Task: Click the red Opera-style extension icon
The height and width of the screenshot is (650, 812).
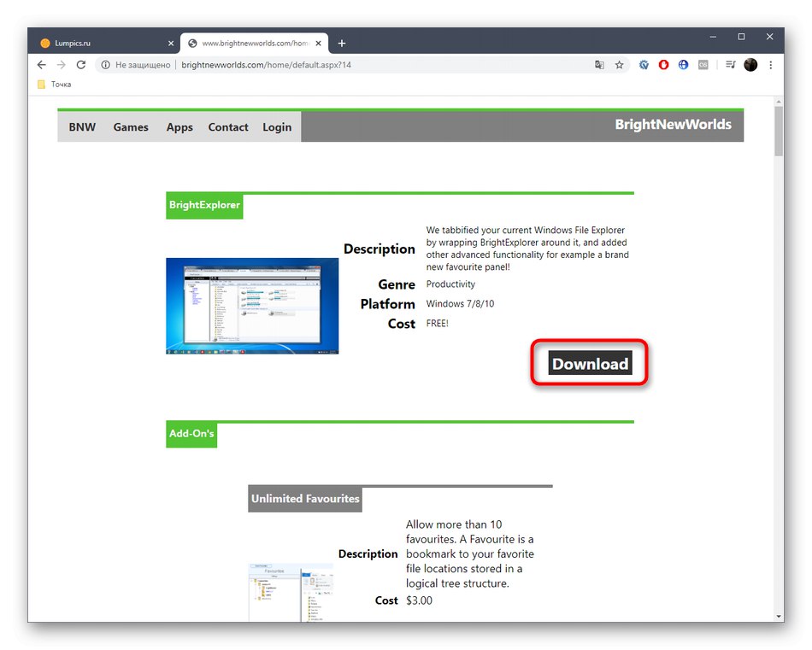Action: point(663,65)
